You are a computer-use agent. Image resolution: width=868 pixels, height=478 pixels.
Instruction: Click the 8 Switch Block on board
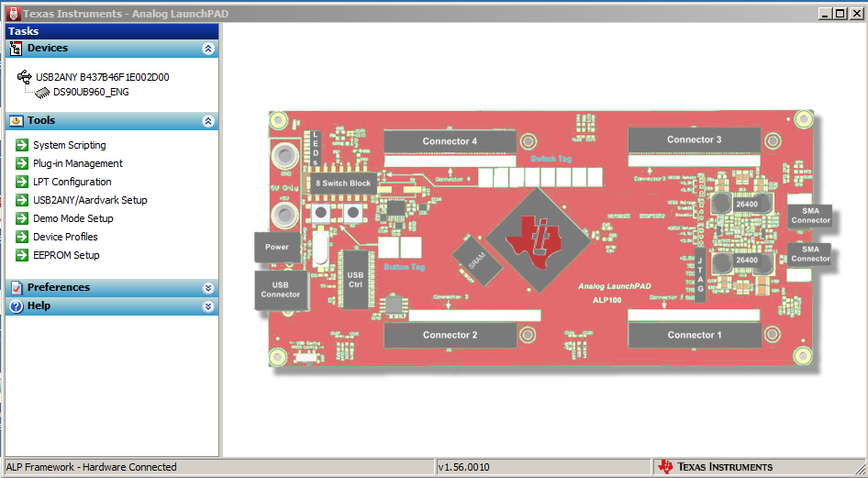coord(343,183)
